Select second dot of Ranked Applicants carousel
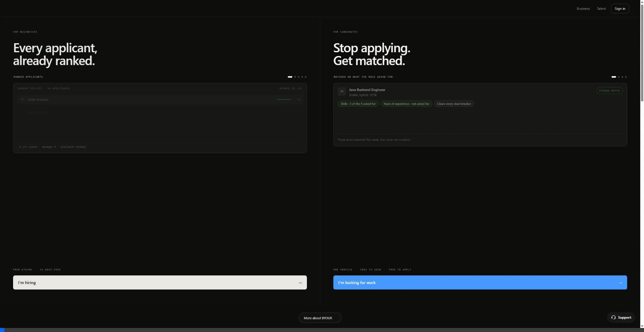The width and height of the screenshot is (644, 332). 295,77
